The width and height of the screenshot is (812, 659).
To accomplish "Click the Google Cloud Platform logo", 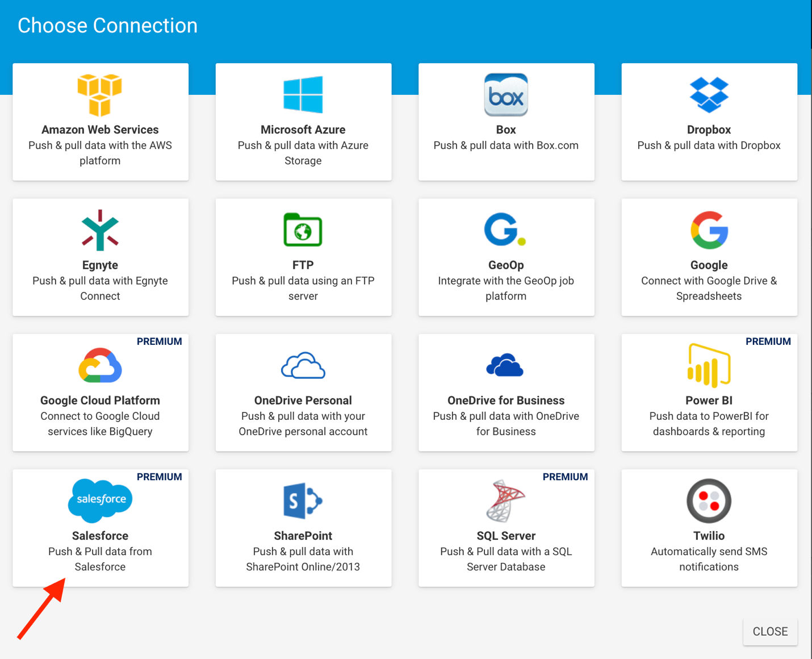I will (100, 365).
